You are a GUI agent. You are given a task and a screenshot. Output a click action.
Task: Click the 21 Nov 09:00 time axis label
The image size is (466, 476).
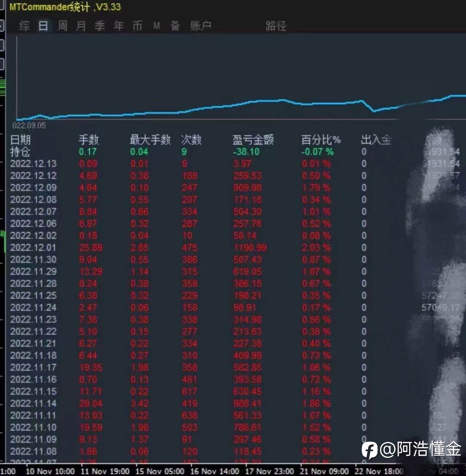[x=324, y=471]
